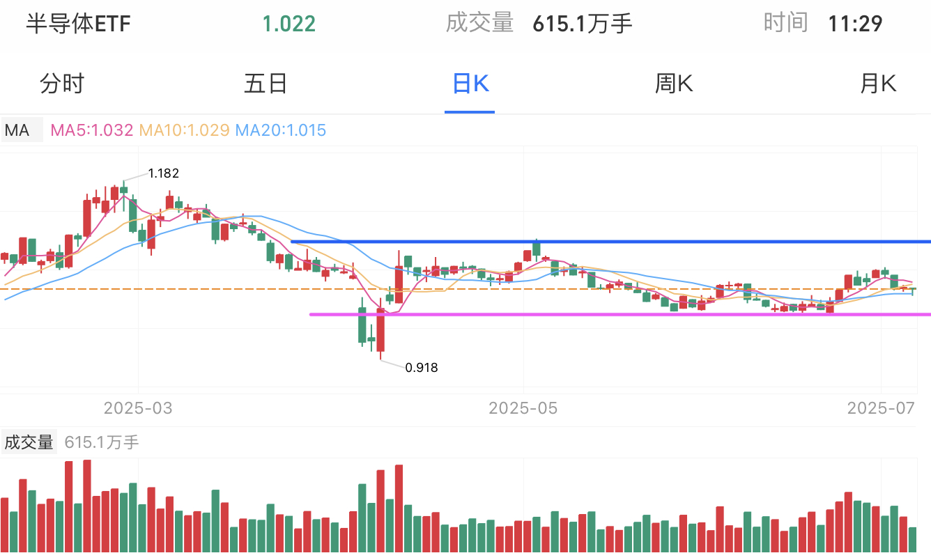Click the 半导体ETF title
This screenshot has width=931, height=560.
[x=78, y=24]
